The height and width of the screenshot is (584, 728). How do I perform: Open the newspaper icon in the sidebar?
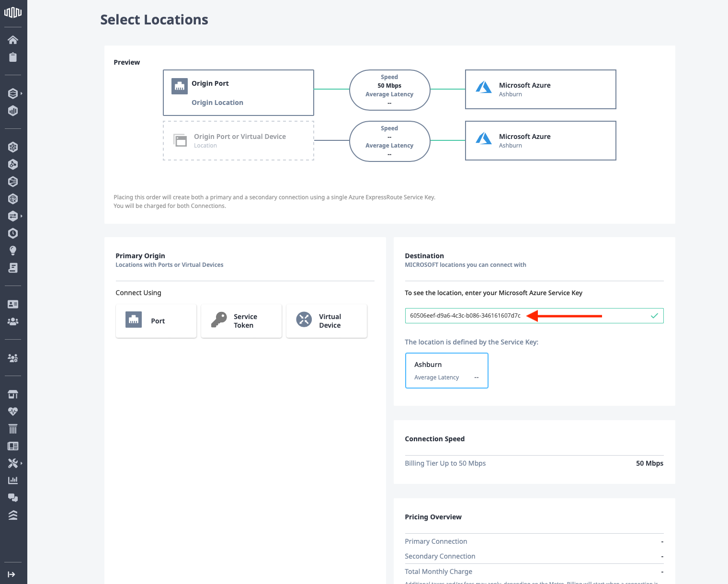coord(13,446)
